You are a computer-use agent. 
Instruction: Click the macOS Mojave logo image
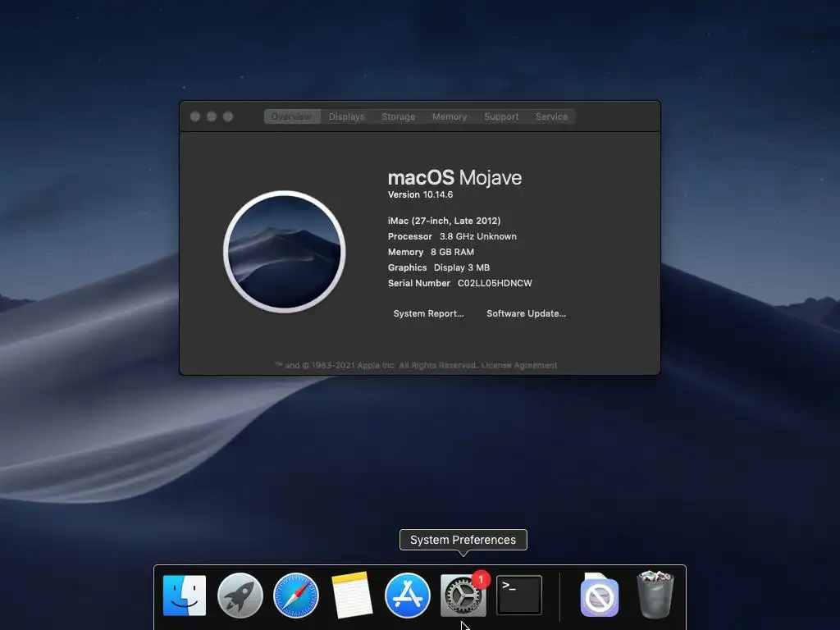click(285, 252)
